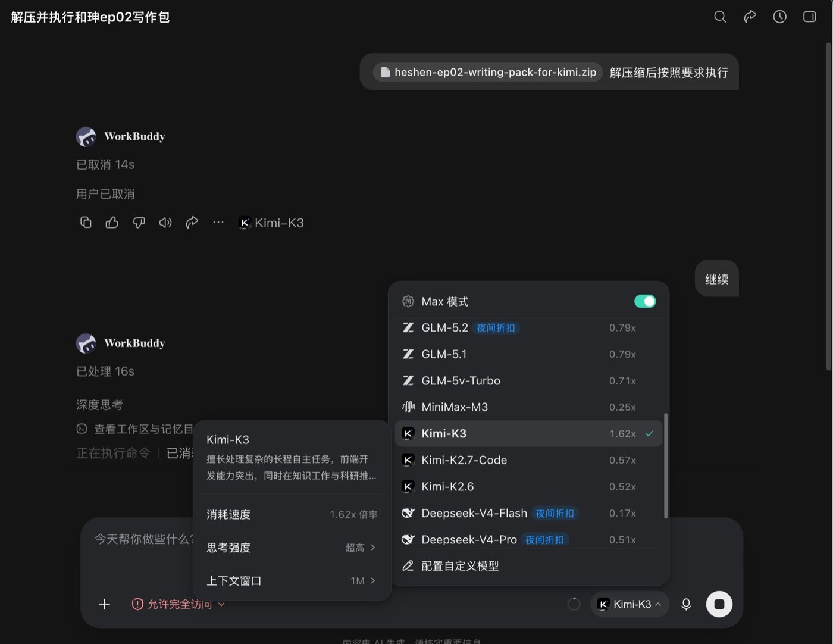Click the model list scrollbar

pyautogui.click(x=665, y=466)
